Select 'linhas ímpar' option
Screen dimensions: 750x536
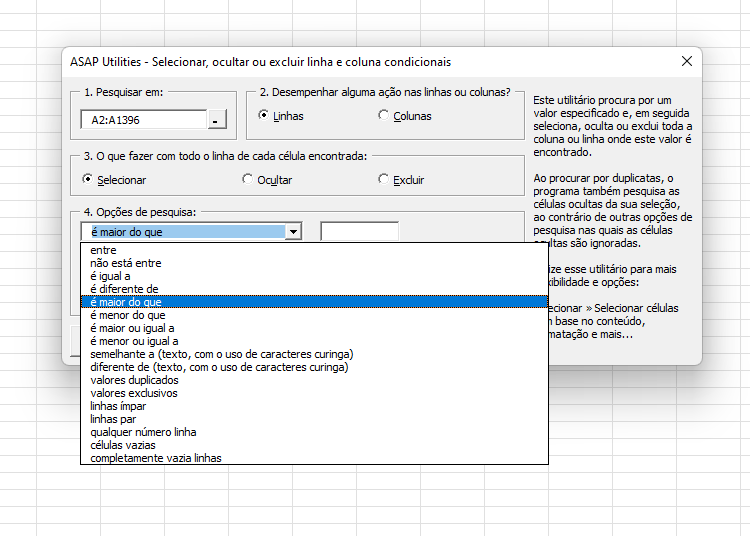pos(314,406)
